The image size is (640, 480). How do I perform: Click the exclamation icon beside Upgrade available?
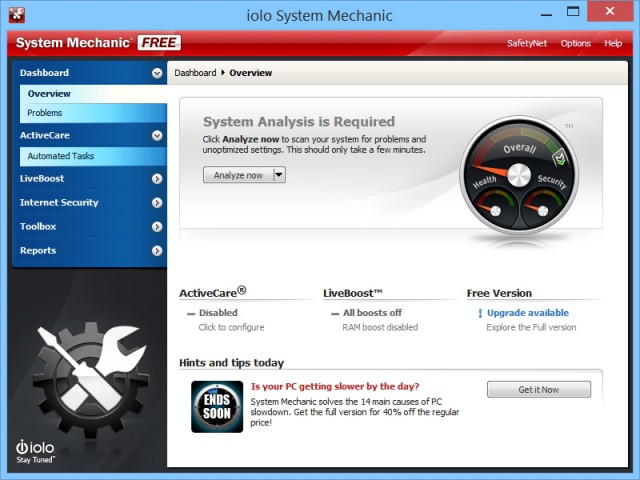click(x=480, y=313)
